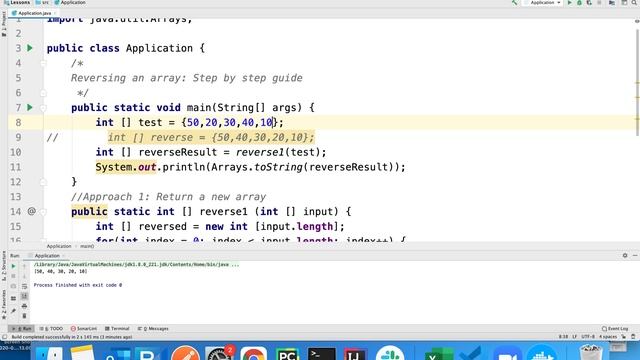Click inside the test array on line 8
640x360 pixels.
(x=229, y=122)
